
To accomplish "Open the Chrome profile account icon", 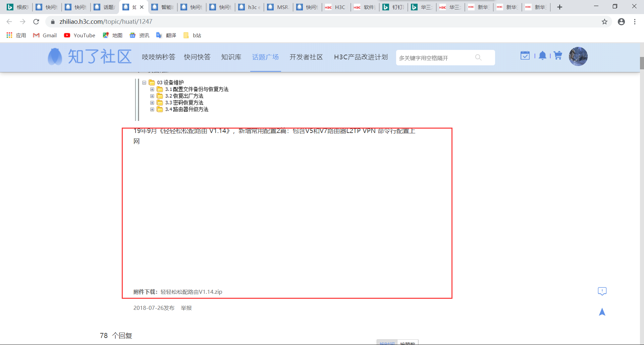I will pos(621,22).
